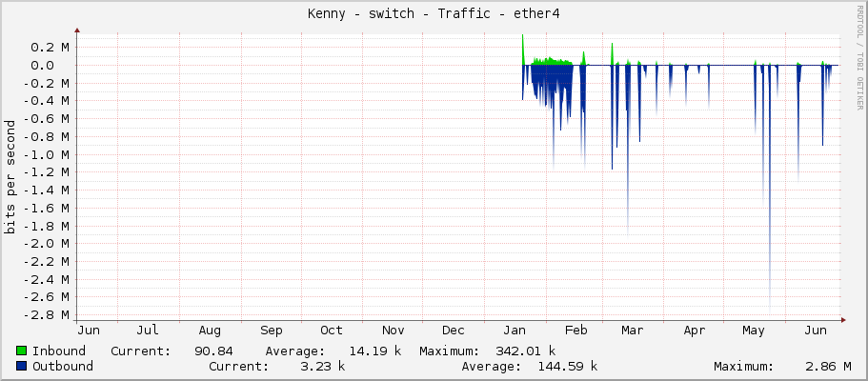Click the 'Feb' x-axis month label
The height and width of the screenshot is (381, 868).
tap(575, 331)
